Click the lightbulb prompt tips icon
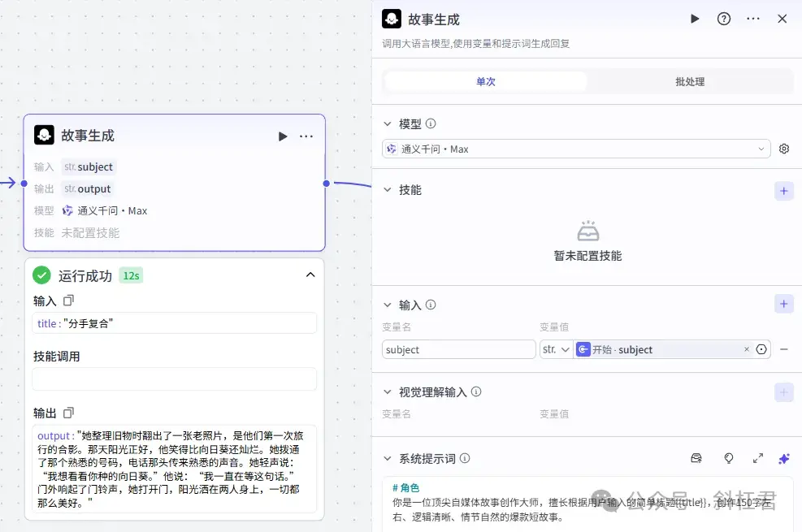This screenshot has width=802, height=532. click(728, 458)
